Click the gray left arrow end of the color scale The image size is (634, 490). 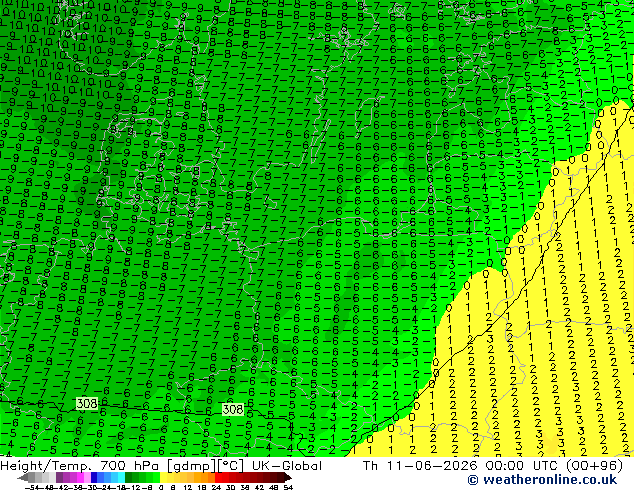pos(23,477)
